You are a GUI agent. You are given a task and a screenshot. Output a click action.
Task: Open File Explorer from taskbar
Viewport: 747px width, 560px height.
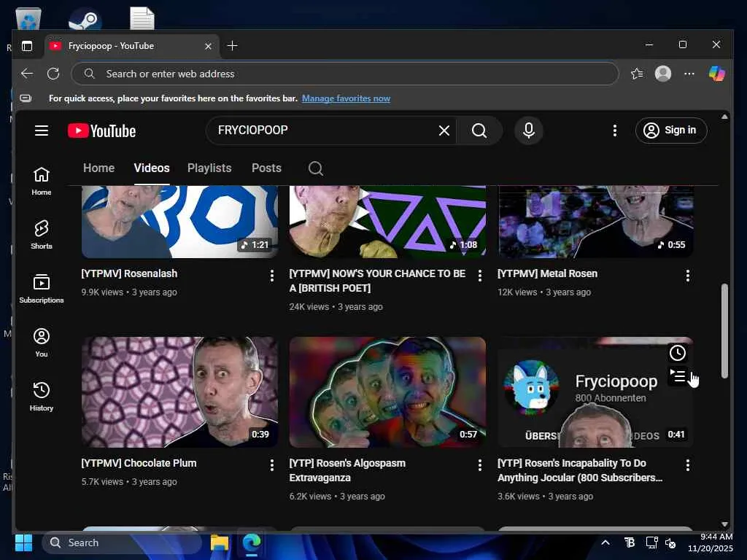(219, 542)
